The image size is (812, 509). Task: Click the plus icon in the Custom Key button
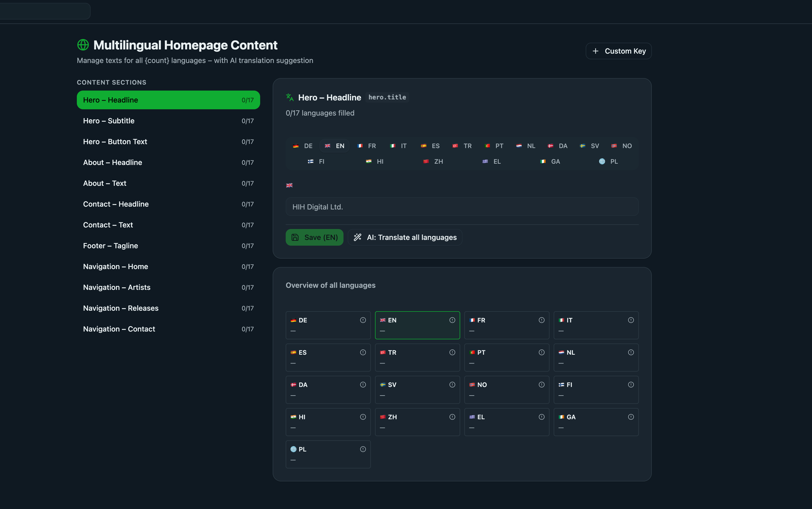(595, 51)
